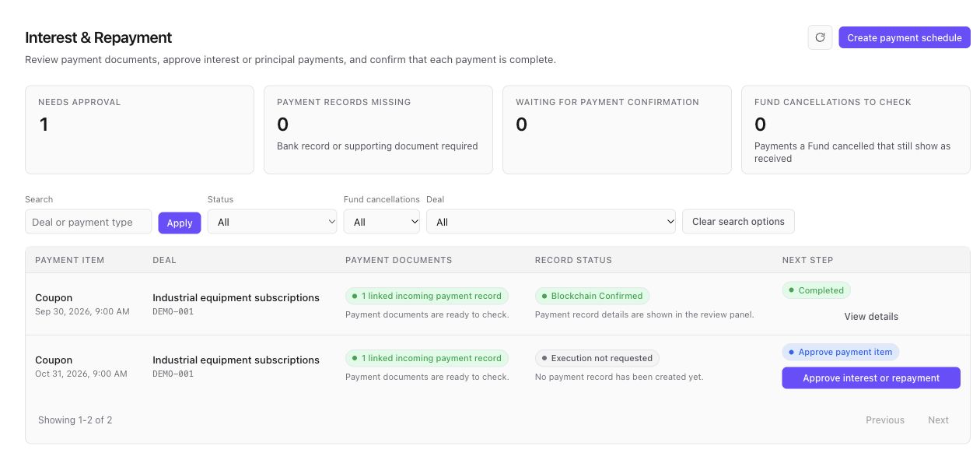The width and height of the screenshot is (980, 467).
Task: Focus the Deal or payment type search field
Action: (x=89, y=222)
